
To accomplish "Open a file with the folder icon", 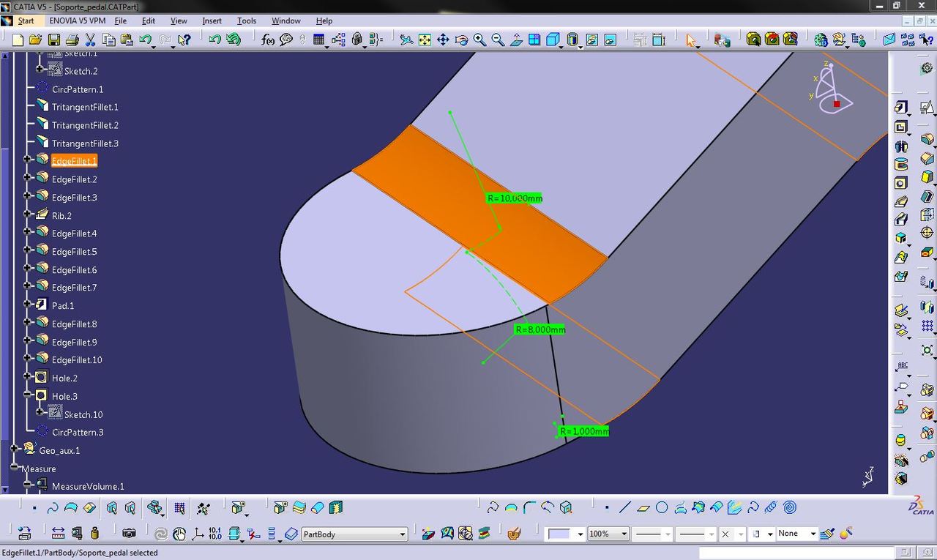I will pyautogui.click(x=36, y=40).
